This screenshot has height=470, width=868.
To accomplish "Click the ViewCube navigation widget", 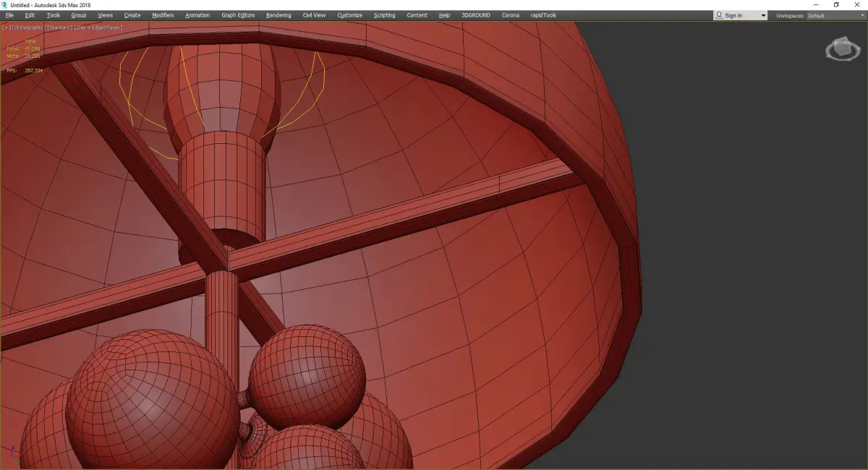I will (x=841, y=50).
